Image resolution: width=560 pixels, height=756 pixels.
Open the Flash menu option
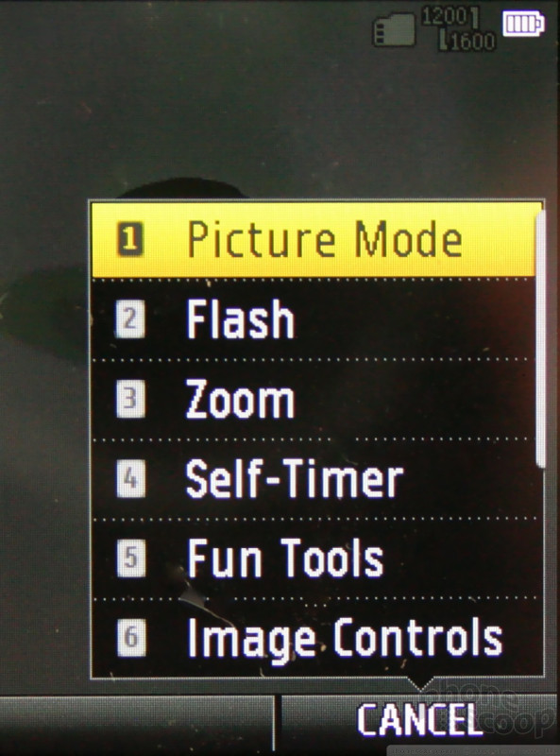314,318
